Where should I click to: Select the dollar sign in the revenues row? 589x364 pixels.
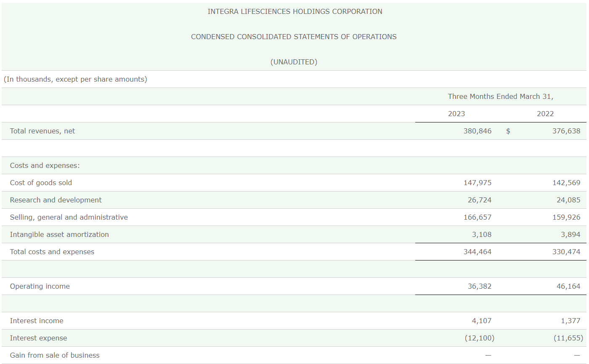coord(508,131)
